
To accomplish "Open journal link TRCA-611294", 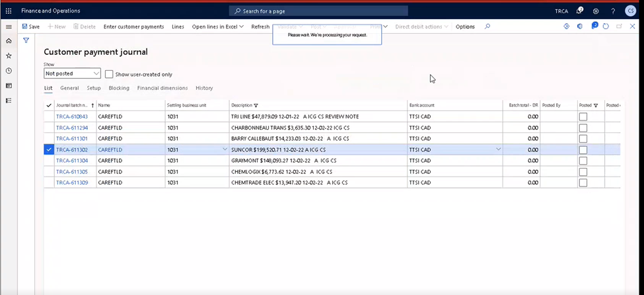I will click(72, 128).
